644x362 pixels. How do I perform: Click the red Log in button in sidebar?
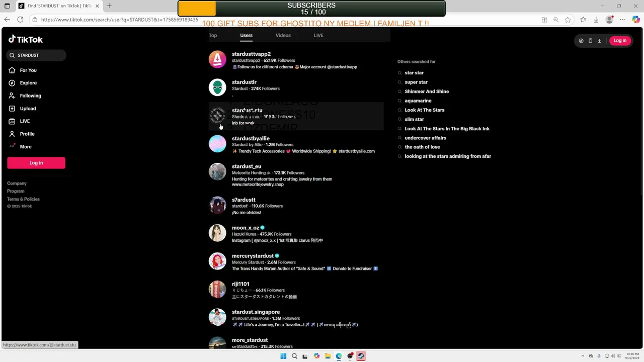(x=36, y=163)
